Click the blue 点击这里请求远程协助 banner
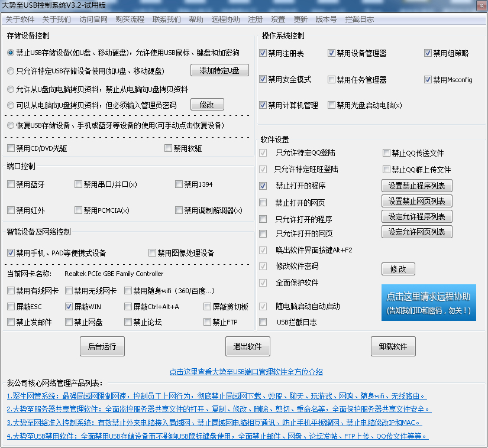The height and width of the screenshot is (448, 488). (x=429, y=303)
